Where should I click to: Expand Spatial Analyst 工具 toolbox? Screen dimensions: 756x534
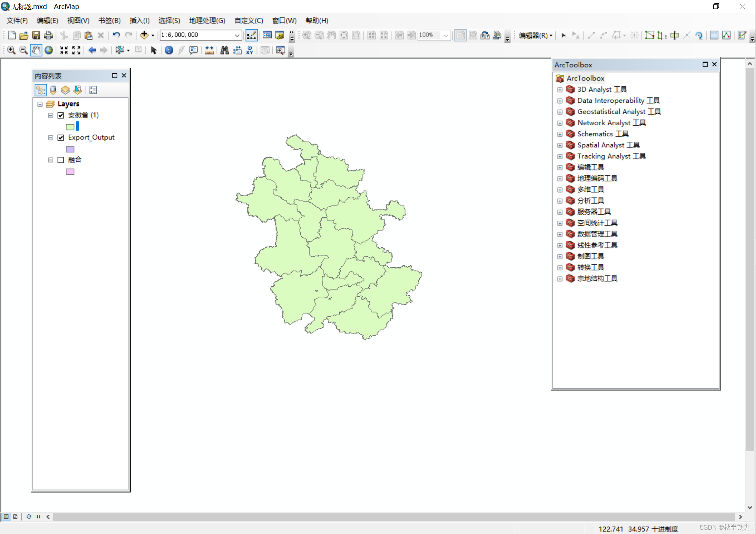[560, 145]
